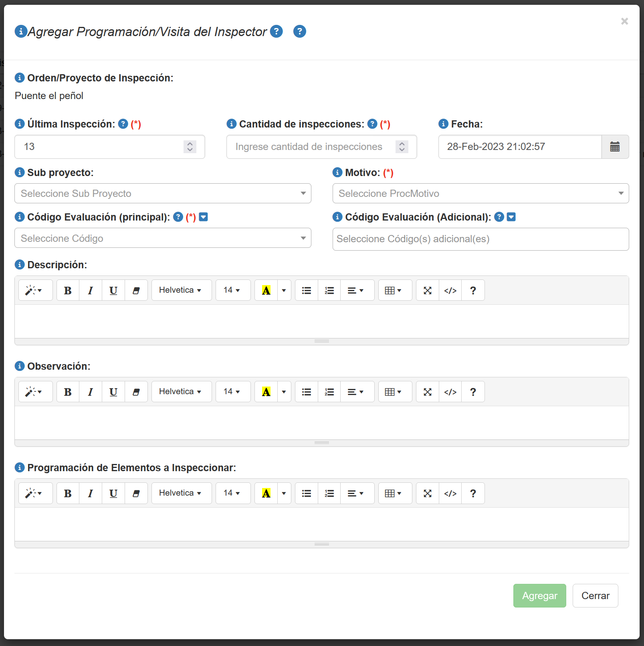Open Helvetica font dropdown in Descripción editor
This screenshot has height=646, width=644.
pos(181,290)
